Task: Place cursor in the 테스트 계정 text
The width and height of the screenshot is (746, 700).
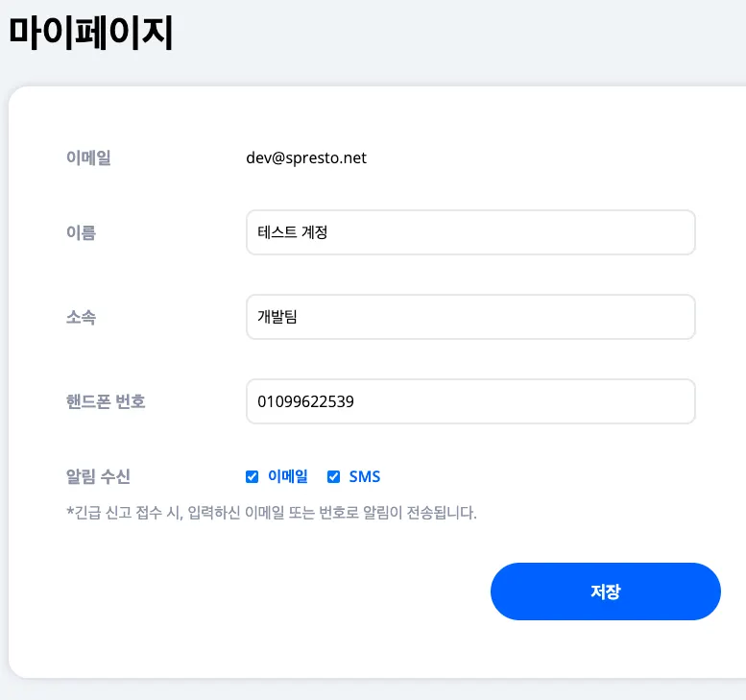Action: click(293, 232)
